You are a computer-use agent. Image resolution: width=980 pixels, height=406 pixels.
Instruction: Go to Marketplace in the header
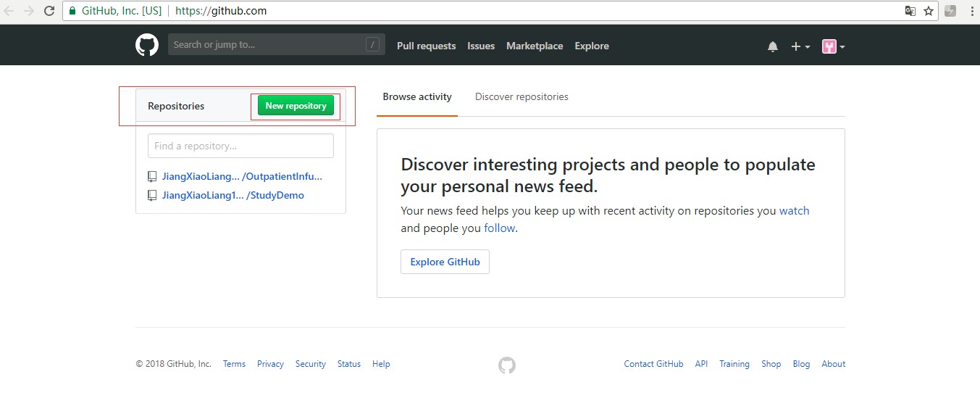click(x=535, y=46)
